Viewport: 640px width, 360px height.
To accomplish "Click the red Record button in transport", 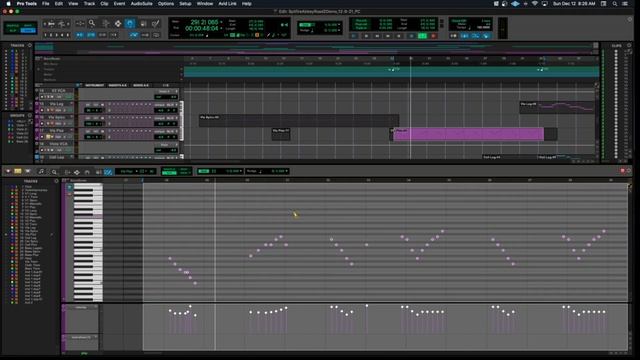I will click(433, 36).
